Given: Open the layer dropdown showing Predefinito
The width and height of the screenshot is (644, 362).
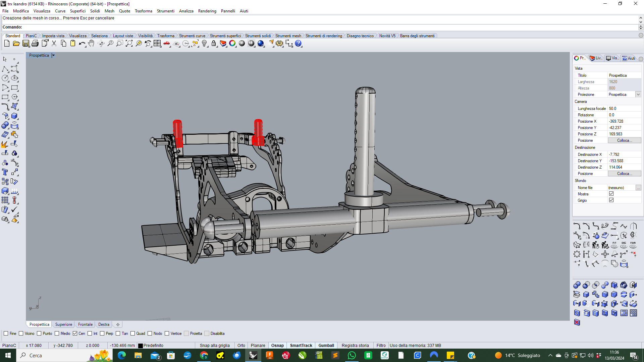Looking at the screenshot, I should [153, 346].
